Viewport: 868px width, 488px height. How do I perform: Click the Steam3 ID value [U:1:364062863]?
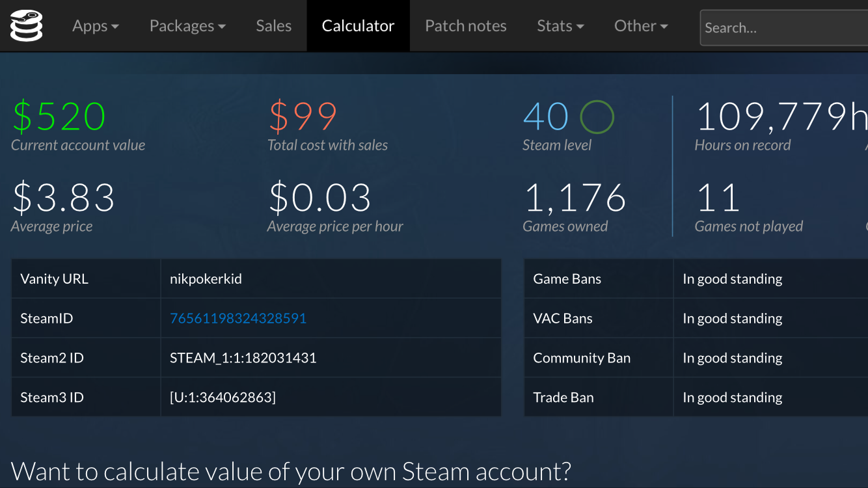click(x=223, y=398)
